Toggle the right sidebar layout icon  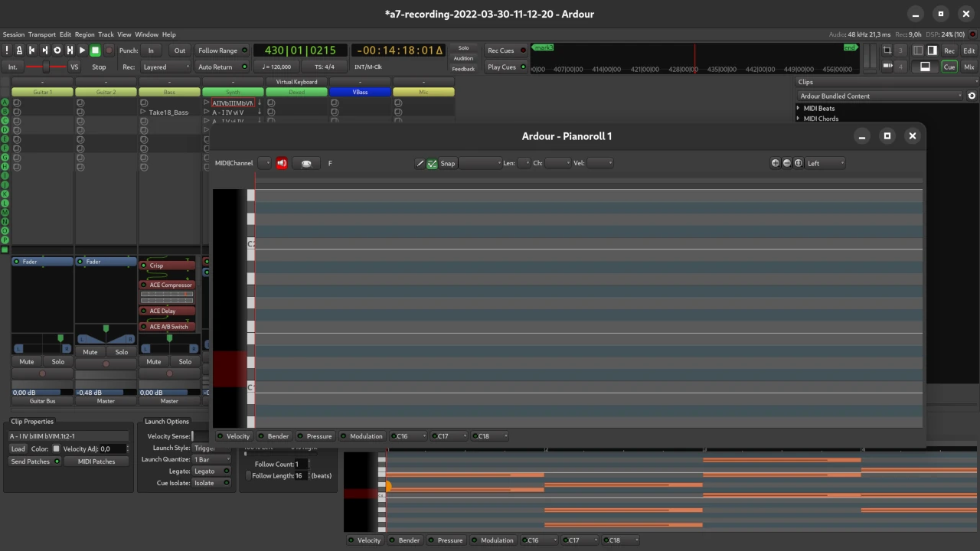[x=932, y=51]
